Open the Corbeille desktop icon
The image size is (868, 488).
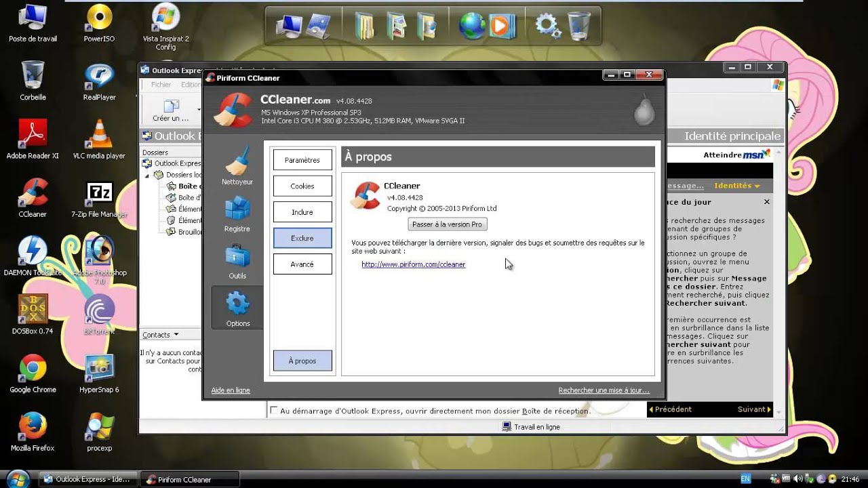point(33,81)
